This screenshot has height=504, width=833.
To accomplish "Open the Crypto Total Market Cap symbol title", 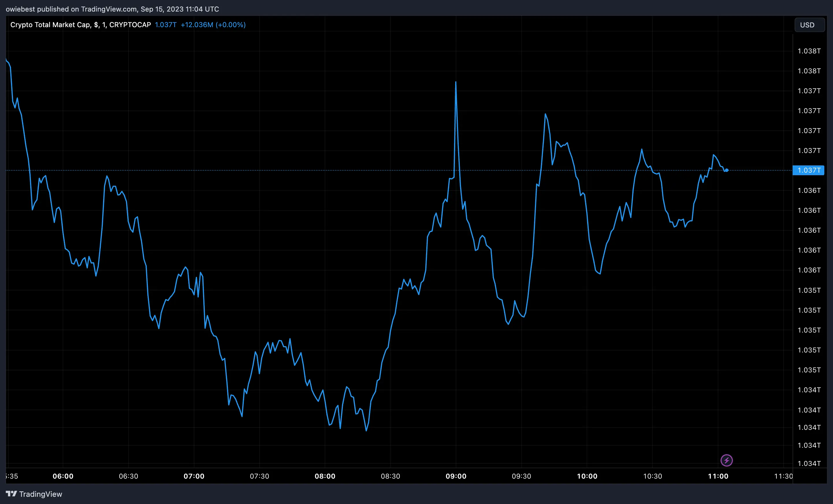I will click(x=51, y=25).
